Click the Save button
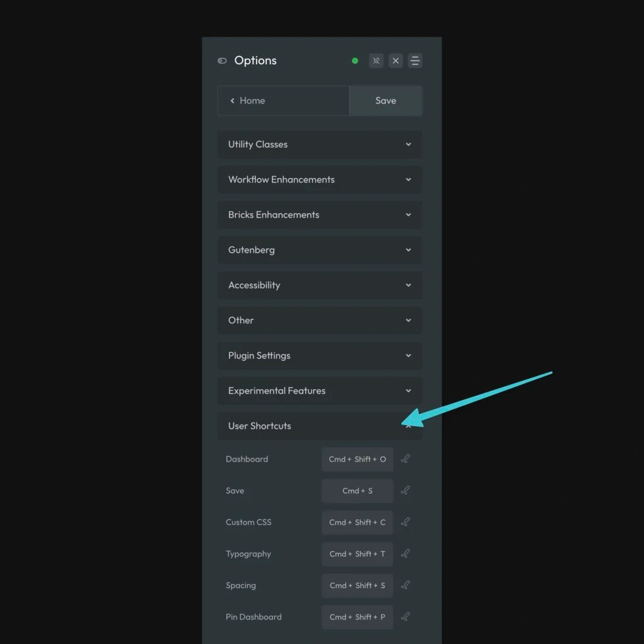The height and width of the screenshot is (644, 644). [x=386, y=101]
